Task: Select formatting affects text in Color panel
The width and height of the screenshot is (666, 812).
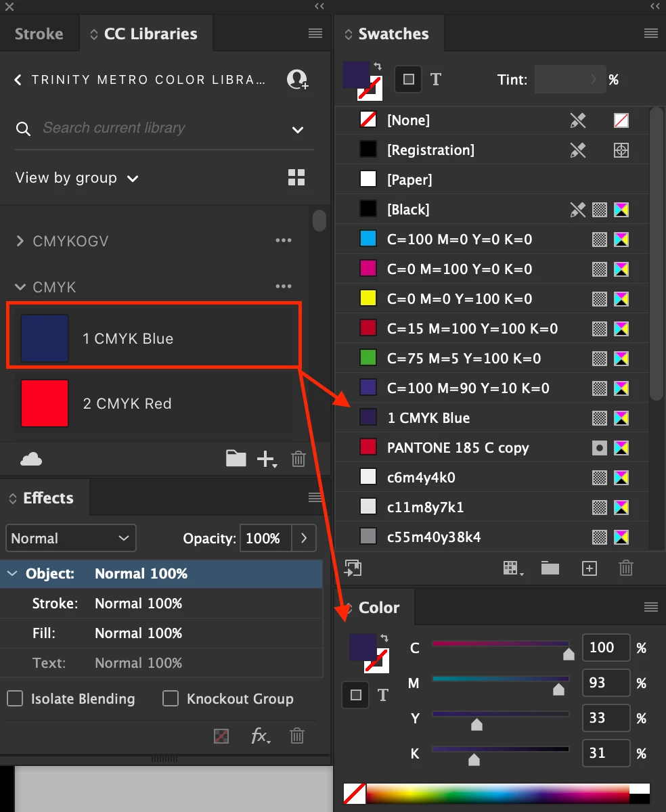Action: point(383,694)
